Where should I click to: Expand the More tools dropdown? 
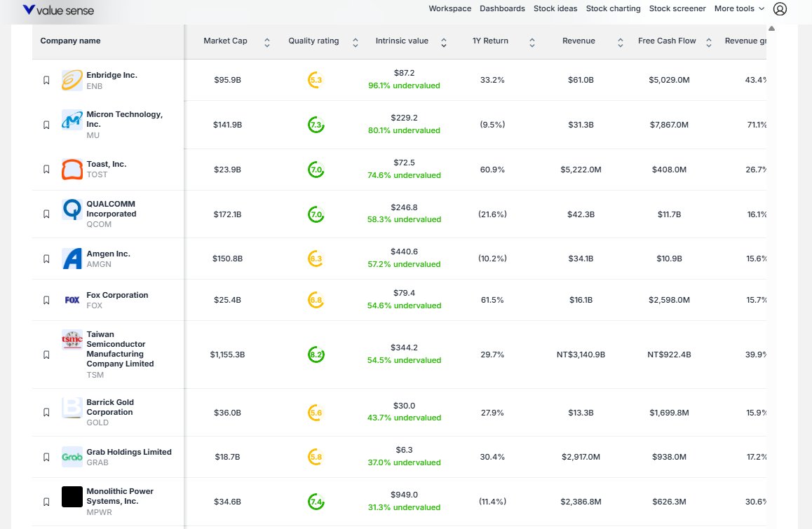click(739, 9)
